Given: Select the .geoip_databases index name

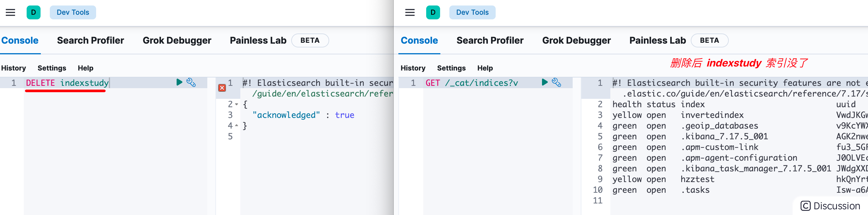Looking at the screenshot, I should 719,126.
